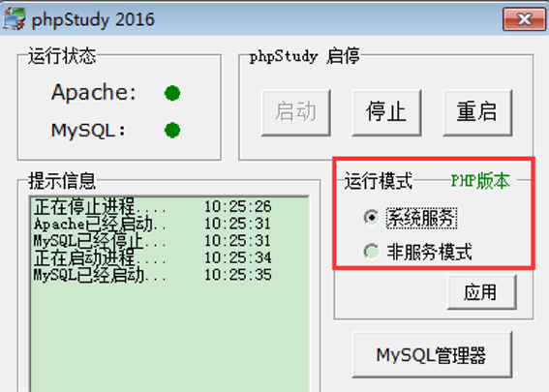Viewport: 549px width, 392px height.
Task: Select log line Apache已经启动 10:25:31
Action: [x=153, y=224]
